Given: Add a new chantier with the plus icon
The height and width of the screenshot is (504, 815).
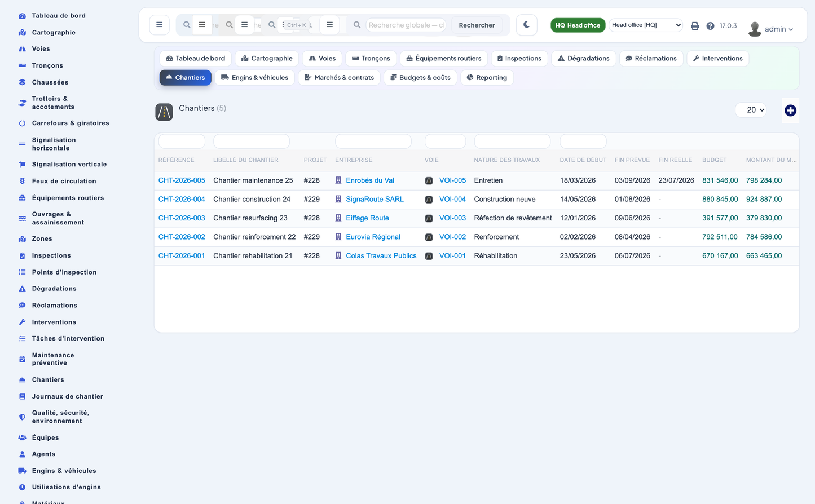Looking at the screenshot, I should (790, 110).
